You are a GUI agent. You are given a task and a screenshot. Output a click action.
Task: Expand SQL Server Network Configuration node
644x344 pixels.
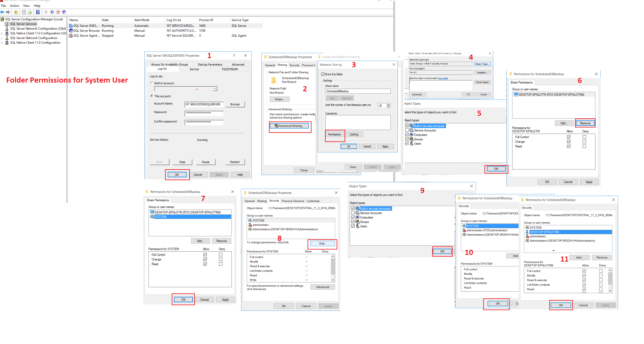(x=2, y=38)
